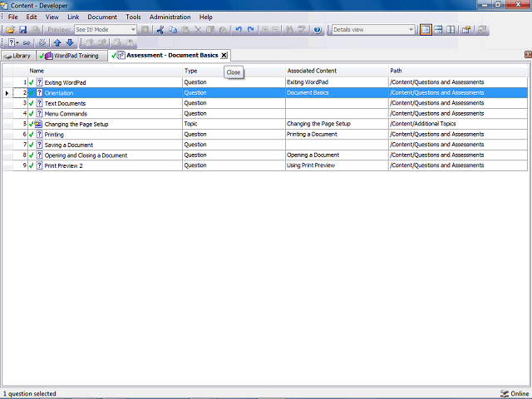Click the Redo arrow icon
This screenshot has height=399, width=532.
click(x=251, y=30)
